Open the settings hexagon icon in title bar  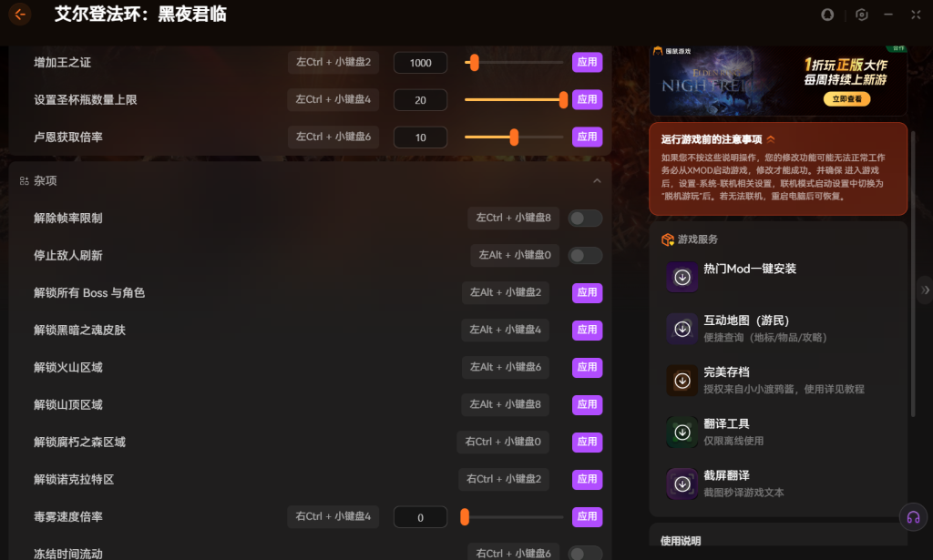(862, 15)
